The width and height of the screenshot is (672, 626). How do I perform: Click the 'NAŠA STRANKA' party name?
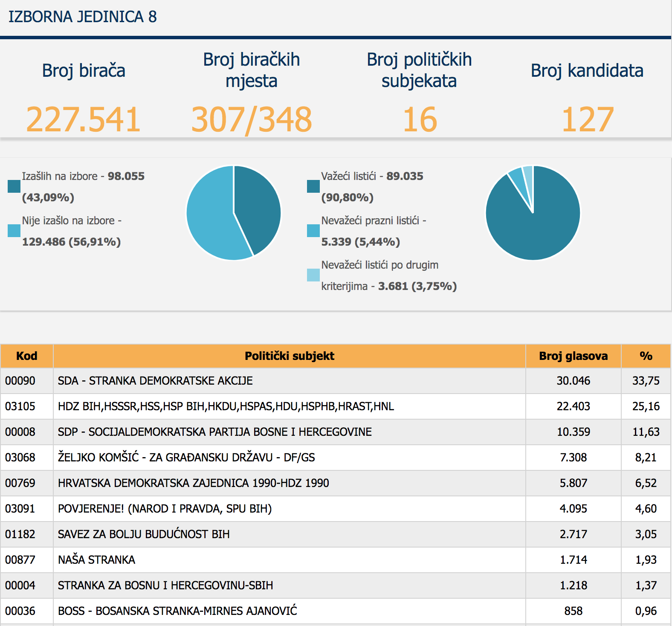point(96,560)
